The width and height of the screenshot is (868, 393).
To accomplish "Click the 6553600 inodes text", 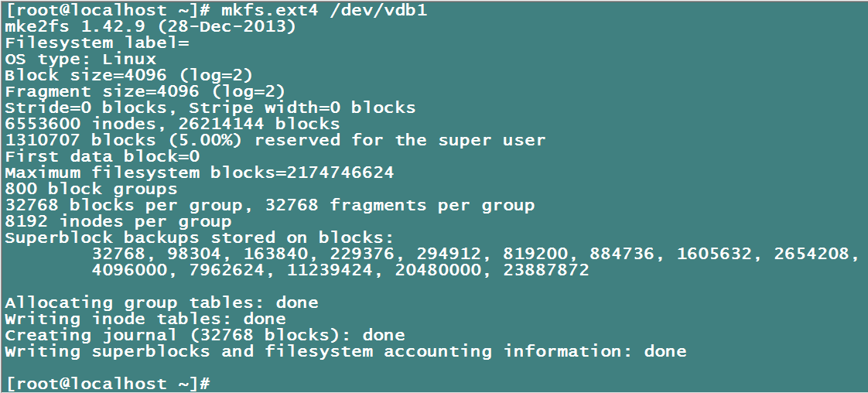I will 86,124.
